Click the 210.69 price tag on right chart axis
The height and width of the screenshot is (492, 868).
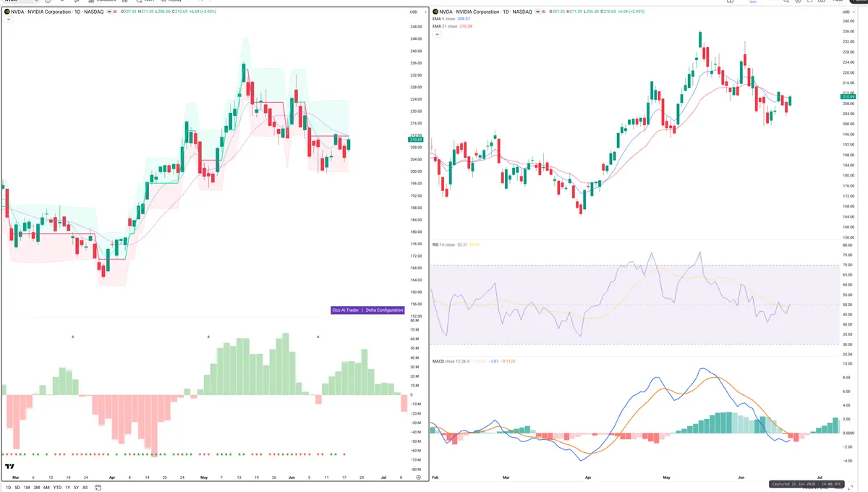coord(849,97)
